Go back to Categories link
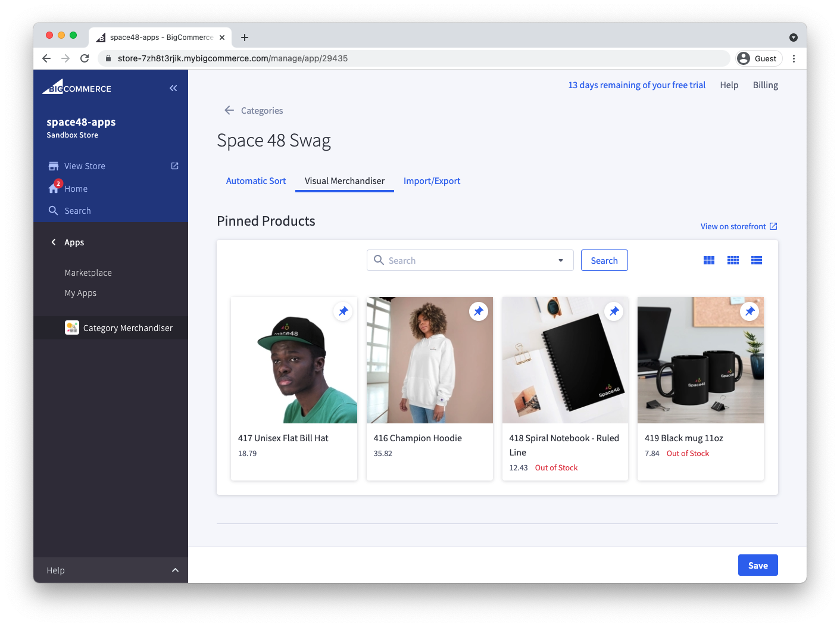The height and width of the screenshot is (627, 840). pyautogui.click(x=262, y=111)
